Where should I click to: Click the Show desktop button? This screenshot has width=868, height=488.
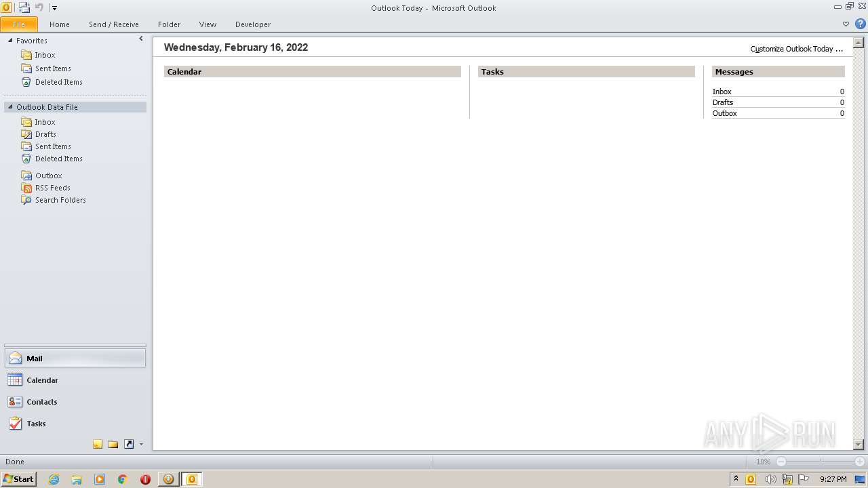[861, 479]
